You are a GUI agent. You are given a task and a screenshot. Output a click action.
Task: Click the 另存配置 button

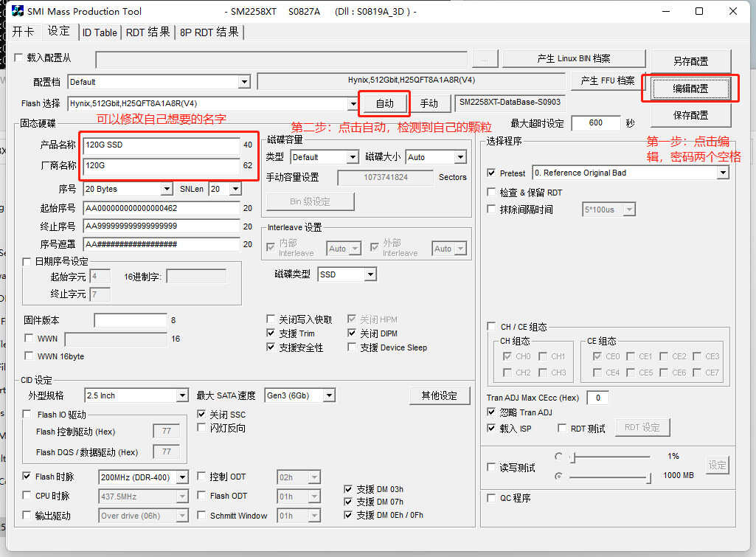coord(690,61)
